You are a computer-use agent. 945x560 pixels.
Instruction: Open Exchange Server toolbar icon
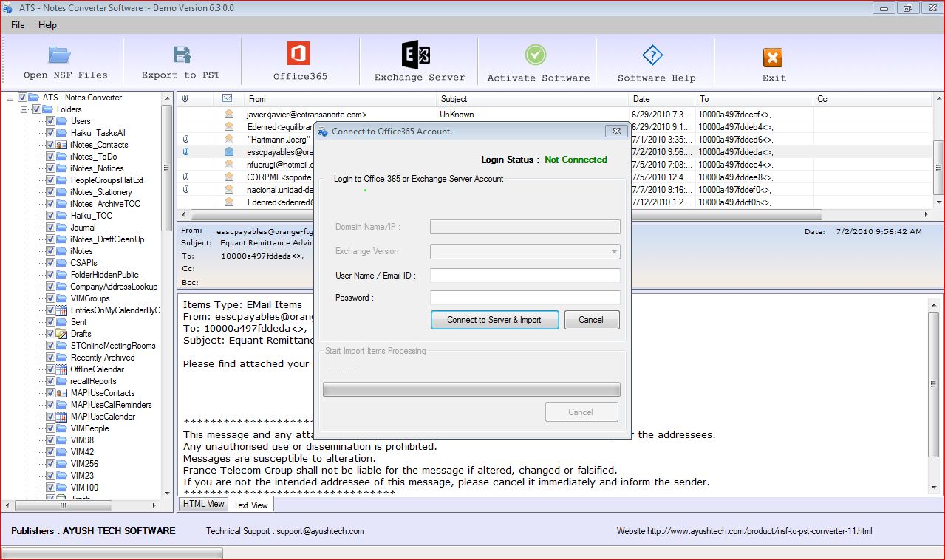tap(416, 55)
